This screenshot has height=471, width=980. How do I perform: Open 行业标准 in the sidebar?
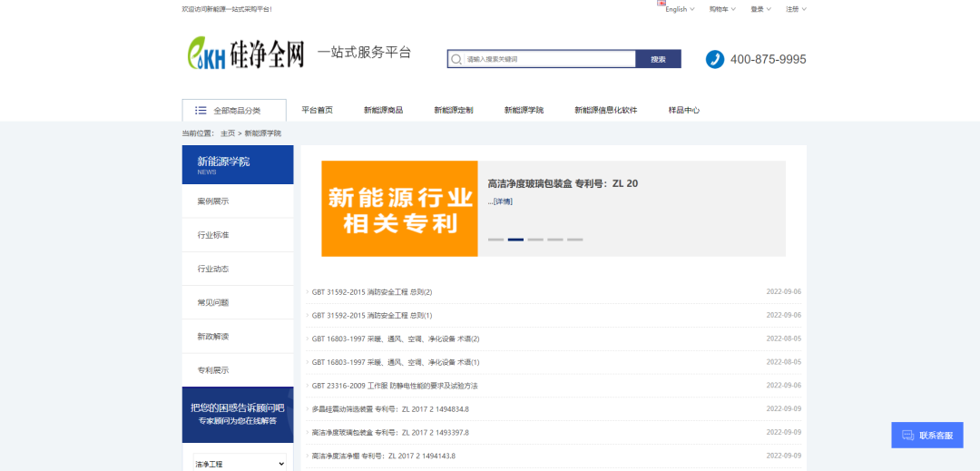(213, 235)
